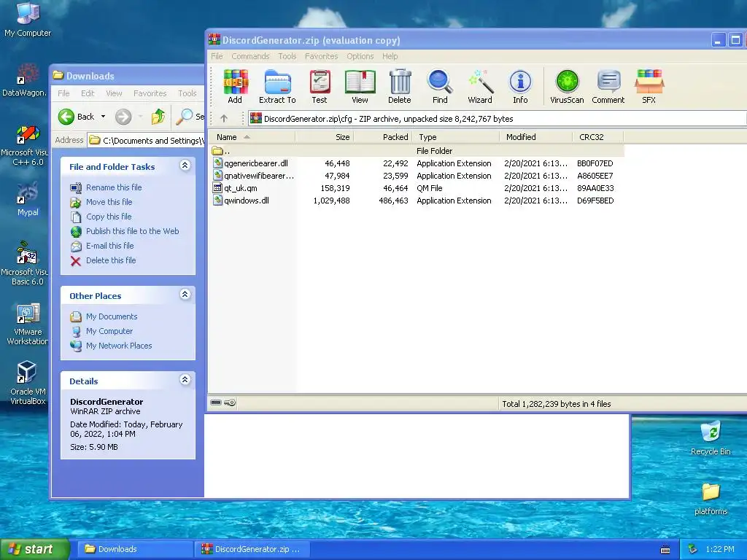Collapse the Other Places panel
The height and width of the screenshot is (560, 747).
(185, 295)
